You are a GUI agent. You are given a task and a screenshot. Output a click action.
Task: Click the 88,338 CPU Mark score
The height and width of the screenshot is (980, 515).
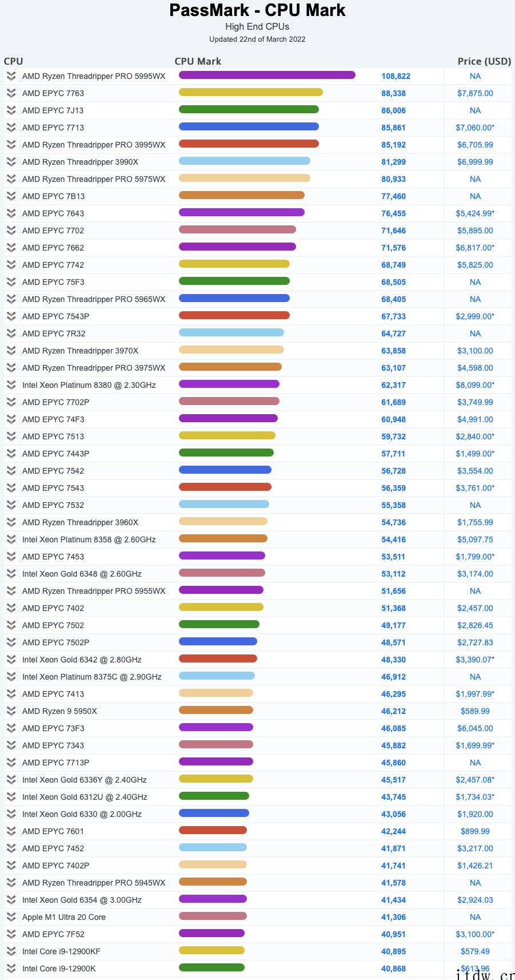(x=394, y=93)
